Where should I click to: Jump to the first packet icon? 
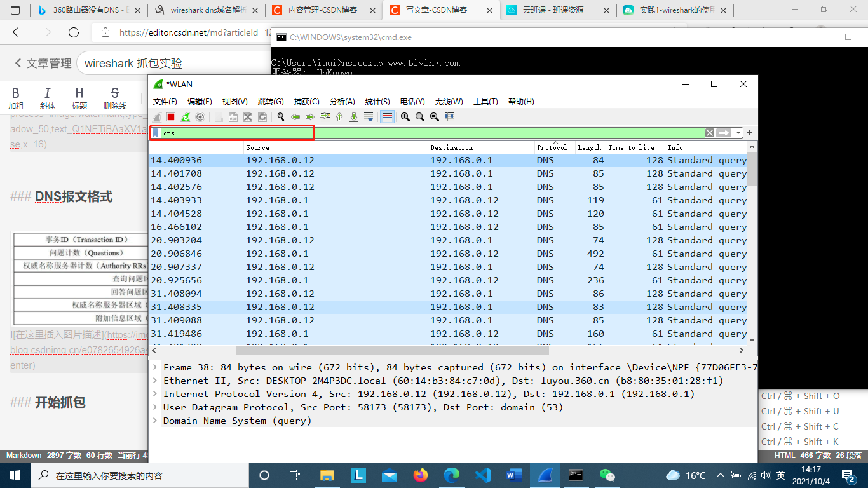click(x=339, y=117)
